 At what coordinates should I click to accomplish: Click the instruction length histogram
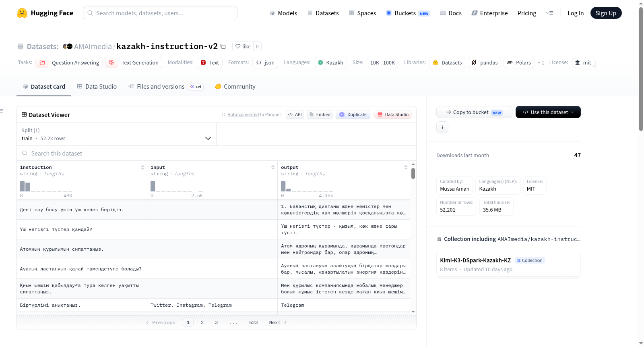(x=46, y=186)
